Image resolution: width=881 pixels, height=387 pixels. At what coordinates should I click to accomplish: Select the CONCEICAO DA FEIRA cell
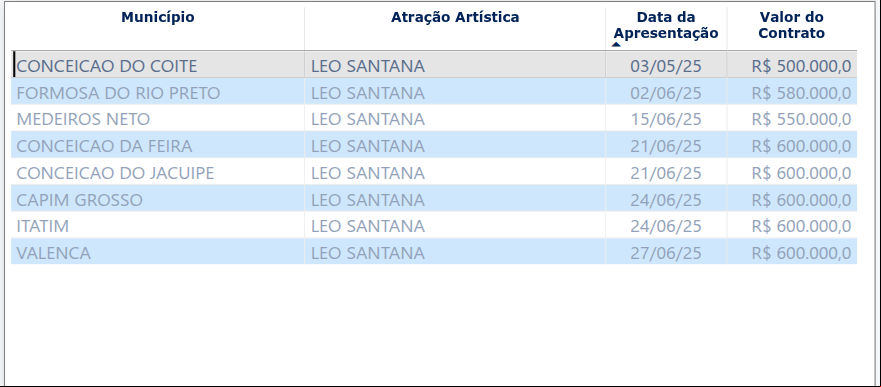158,146
